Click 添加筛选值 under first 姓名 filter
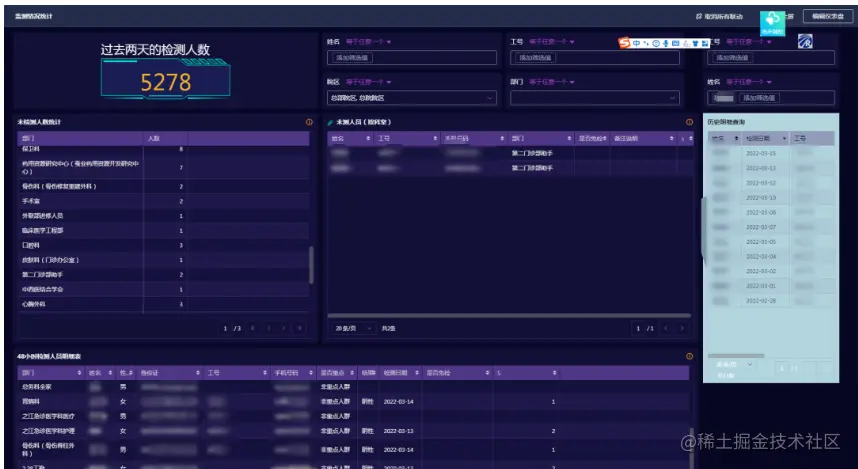The width and height of the screenshot is (858, 469). [x=352, y=57]
